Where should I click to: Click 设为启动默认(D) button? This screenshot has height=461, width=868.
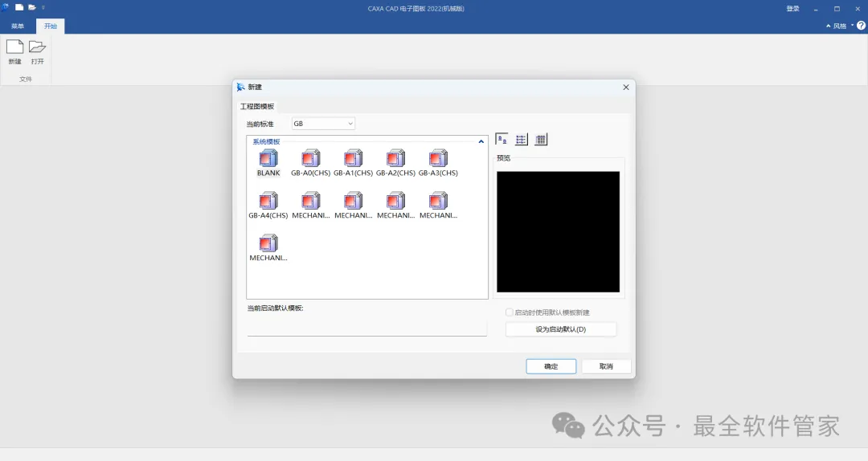(x=561, y=329)
